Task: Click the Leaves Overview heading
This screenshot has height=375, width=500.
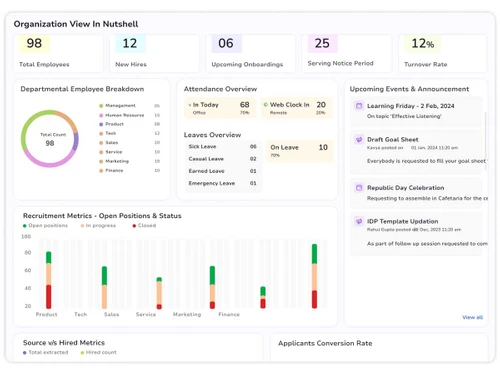Action: tap(212, 135)
